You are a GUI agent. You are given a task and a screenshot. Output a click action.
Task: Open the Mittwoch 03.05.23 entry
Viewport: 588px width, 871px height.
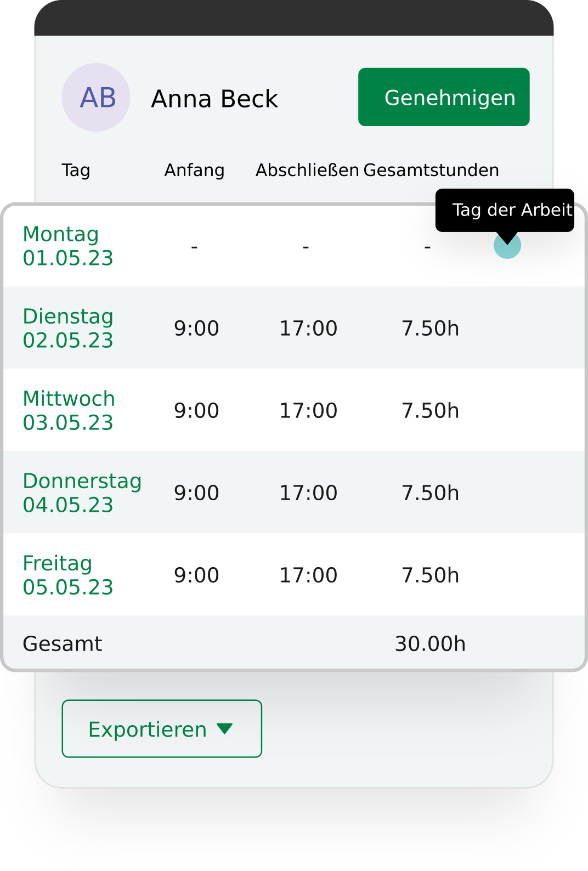point(69,410)
